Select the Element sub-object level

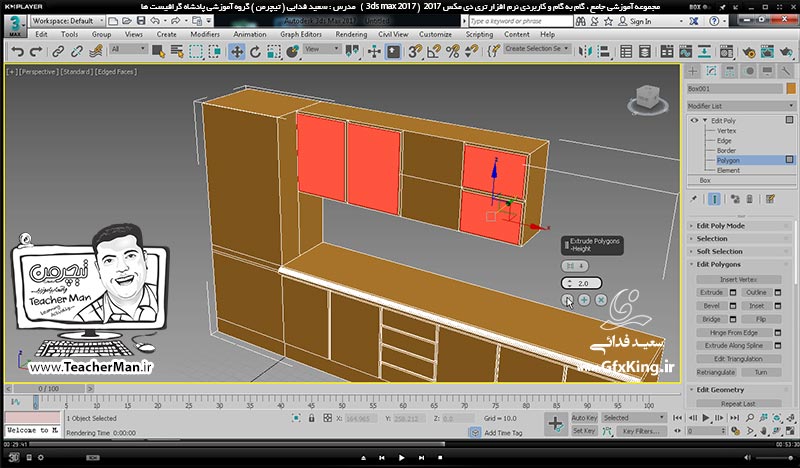728,170
